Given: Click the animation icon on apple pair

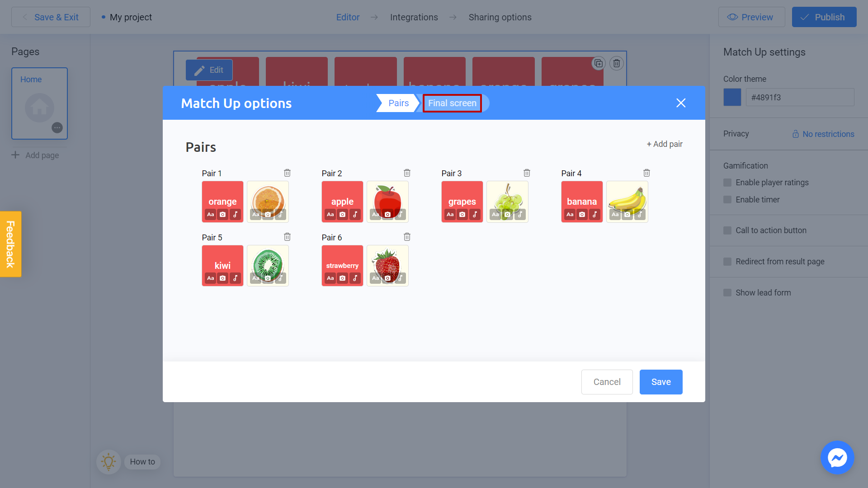Looking at the screenshot, I should (x=357, y=215).
